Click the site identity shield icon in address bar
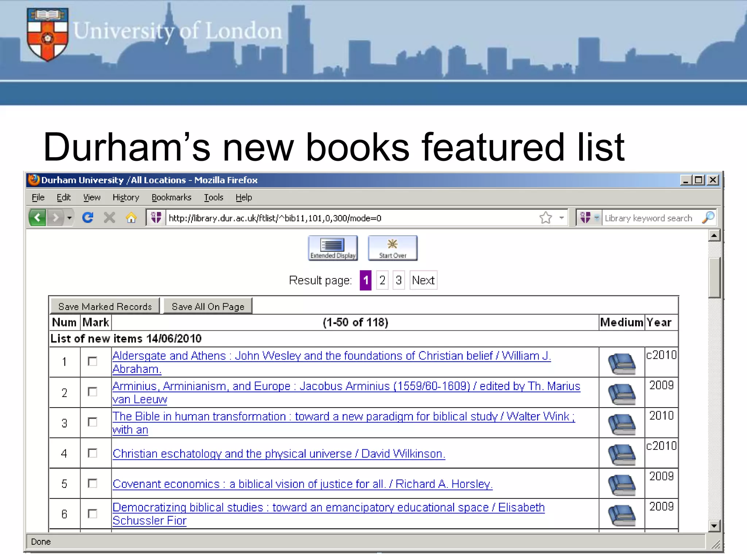The image size is (747, 560). coord(156,218)
